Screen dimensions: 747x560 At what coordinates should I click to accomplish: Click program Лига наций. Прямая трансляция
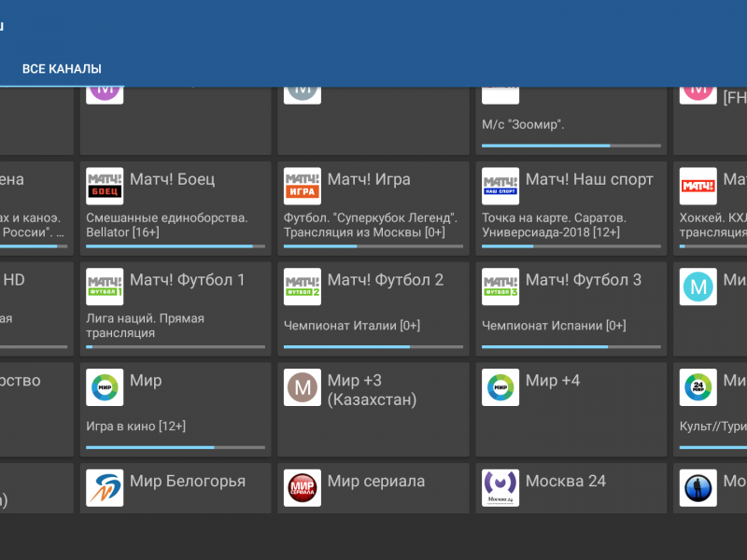click(x=145, y=326)
